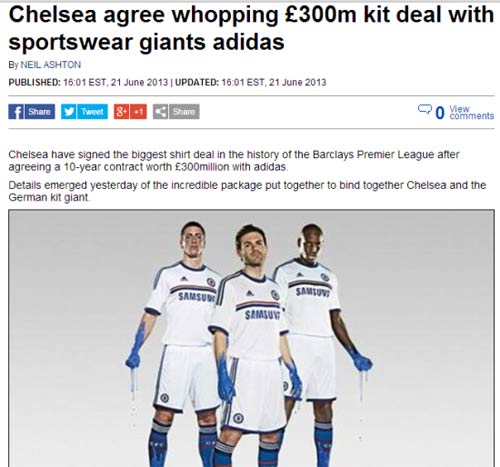Image resolution: width=500 pixels, height=467 pixels.
Task: Click the Twitter bird icon
Action: click(69, 112)
